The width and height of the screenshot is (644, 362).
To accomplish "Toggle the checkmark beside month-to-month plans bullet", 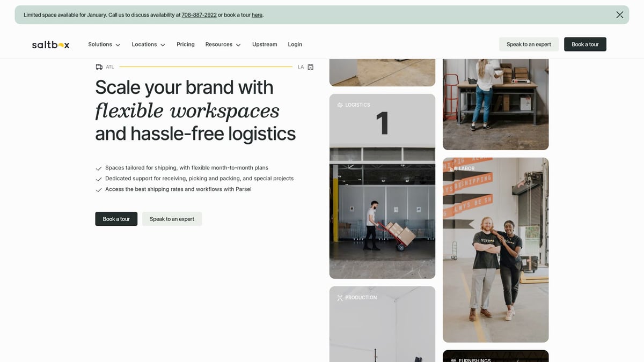I will click(99, 168).
